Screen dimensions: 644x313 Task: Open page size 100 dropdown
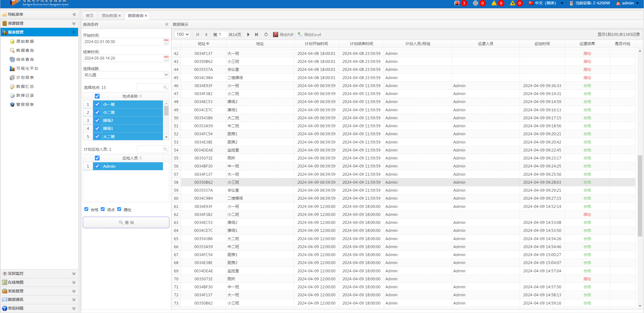(x=182, y=35)
